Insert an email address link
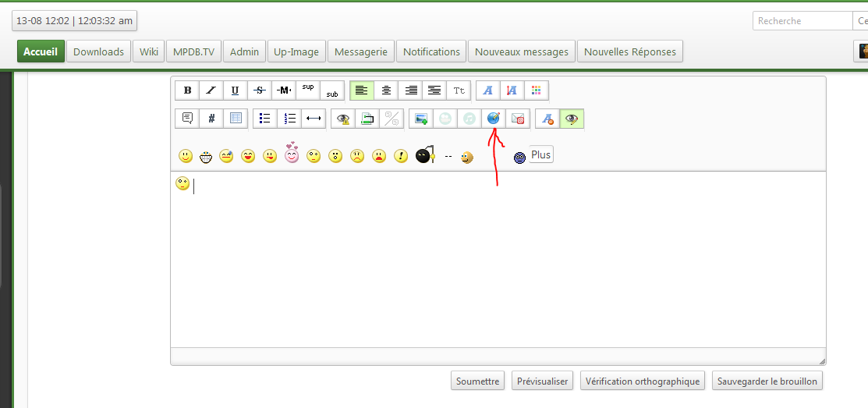Viewport: 868px width, 408px height. (x=518, y=119)
